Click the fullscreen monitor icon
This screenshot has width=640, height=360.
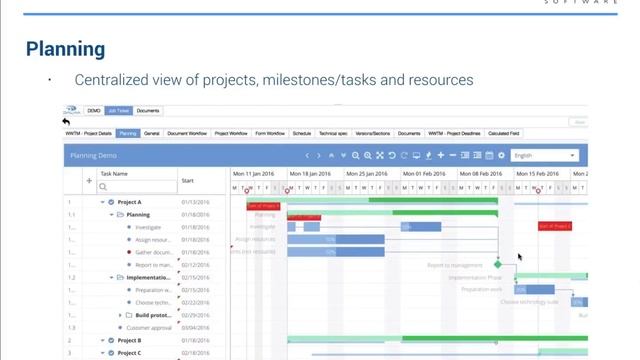[416, 156]
